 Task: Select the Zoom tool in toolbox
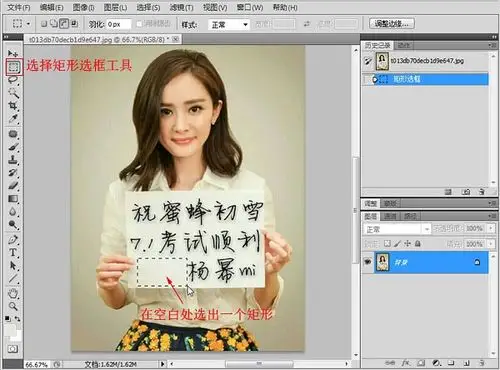coord(13,306)
